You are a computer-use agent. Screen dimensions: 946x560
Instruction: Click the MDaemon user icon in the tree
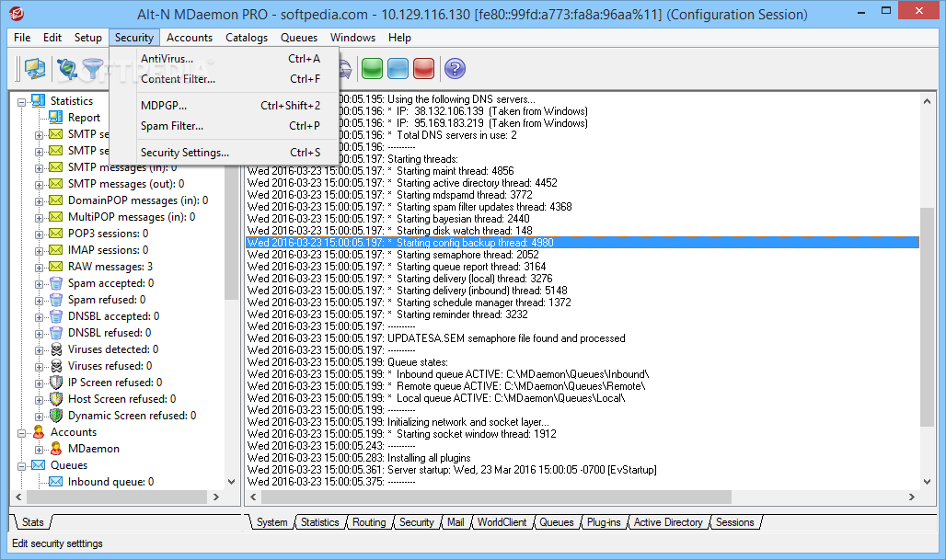56,449
